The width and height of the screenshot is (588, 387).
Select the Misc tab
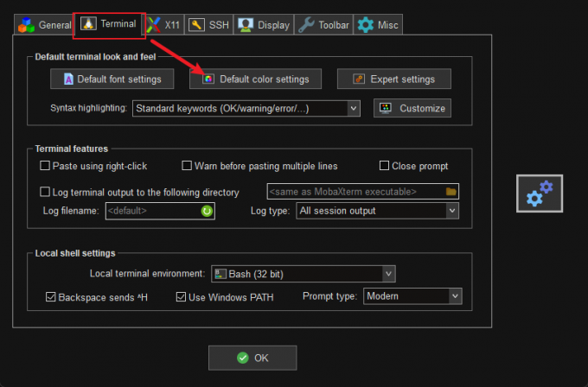(378, 25)
